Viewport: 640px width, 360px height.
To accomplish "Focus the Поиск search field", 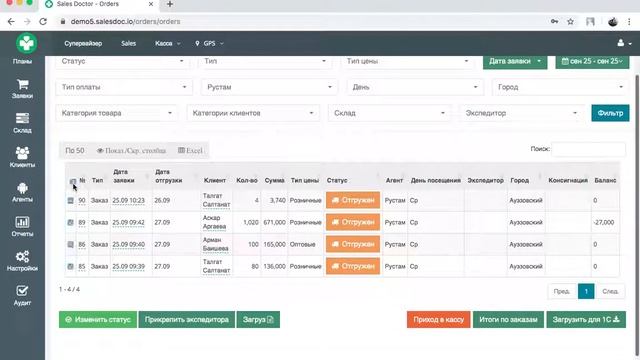I will coord(588,149).
